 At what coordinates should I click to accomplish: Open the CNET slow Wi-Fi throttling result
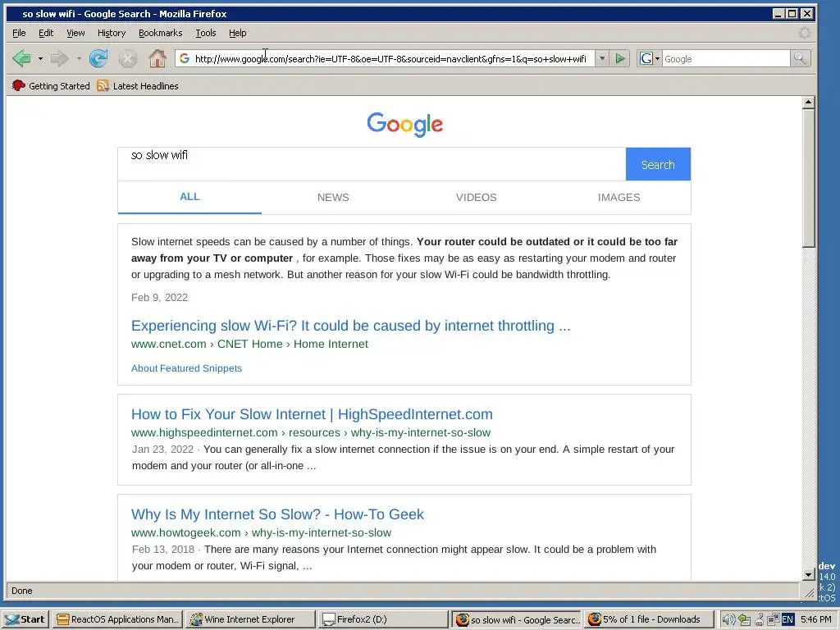[x=351, y=326]
